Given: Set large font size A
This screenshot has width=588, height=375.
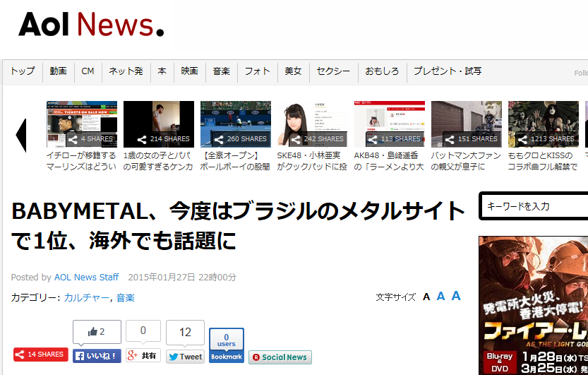Looking at the screenshot, I should [456, 295].
